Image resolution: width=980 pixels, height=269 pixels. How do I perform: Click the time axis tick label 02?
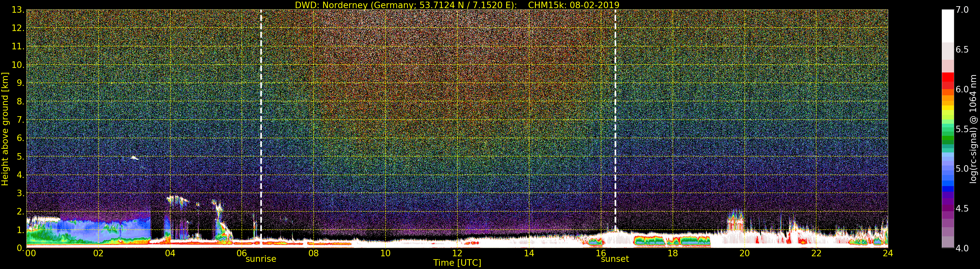(98, 253)
